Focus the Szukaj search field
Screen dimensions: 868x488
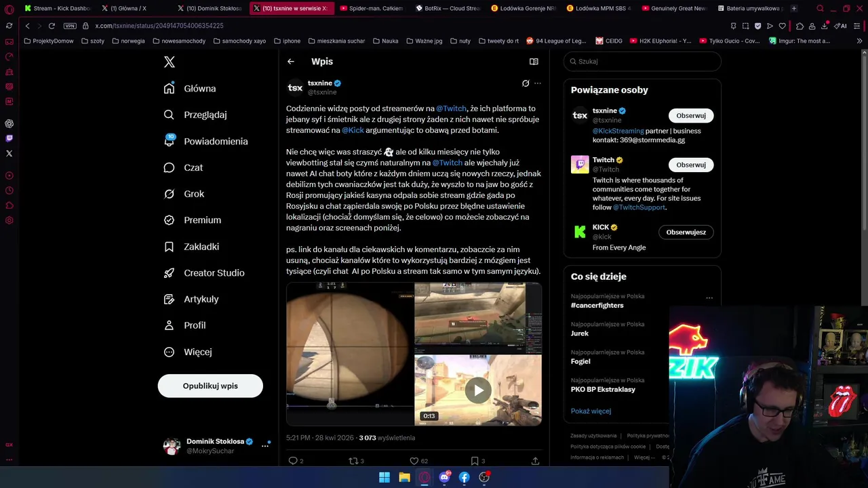[x=642, y=62]
